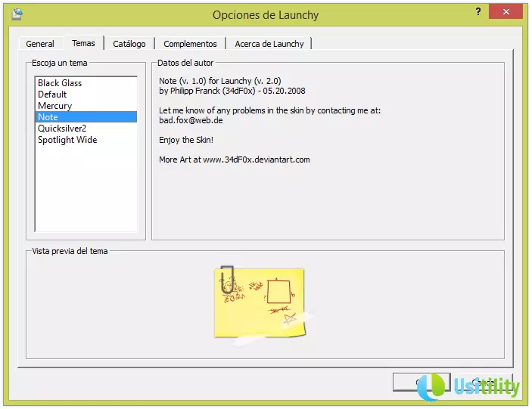Click the paperclip on the note preview
This screenshot has height=409, width=532.
click(x=226, y=279)
